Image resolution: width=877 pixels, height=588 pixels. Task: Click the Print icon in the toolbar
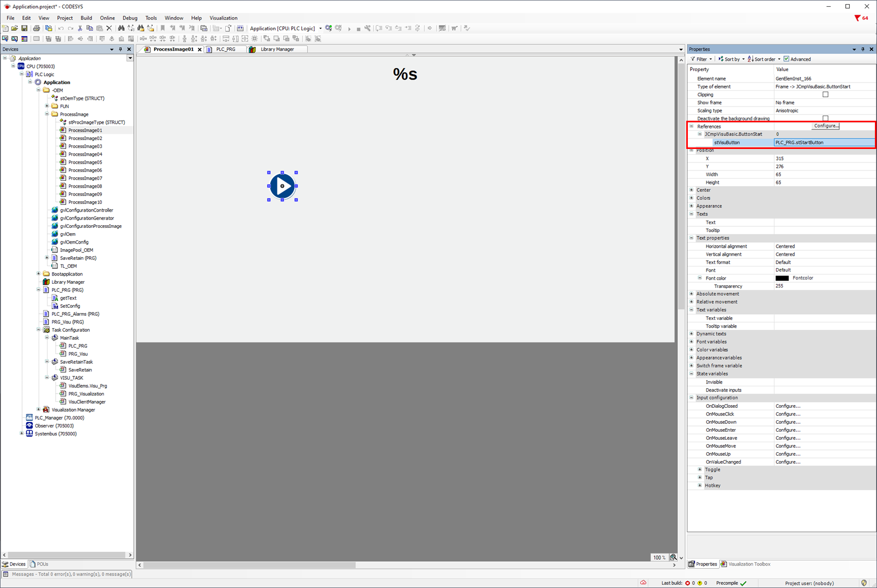[36, 28]
